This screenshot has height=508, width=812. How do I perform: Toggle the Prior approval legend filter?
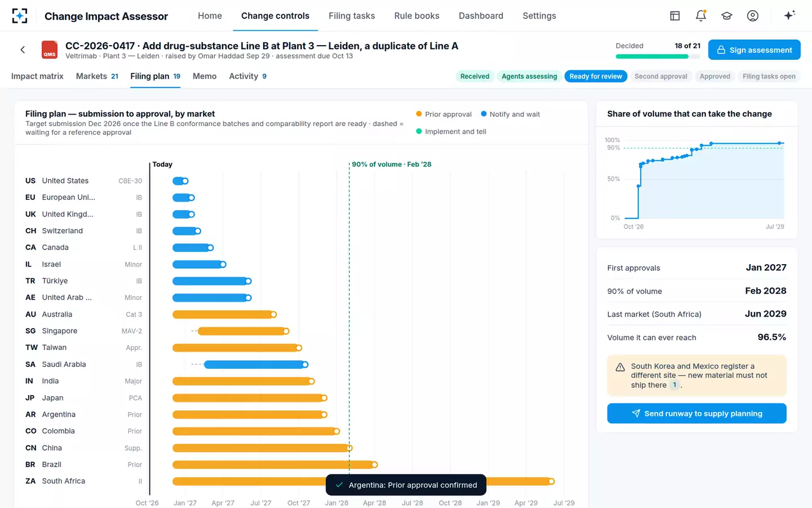pyautogui.click(x=444, y=114)
